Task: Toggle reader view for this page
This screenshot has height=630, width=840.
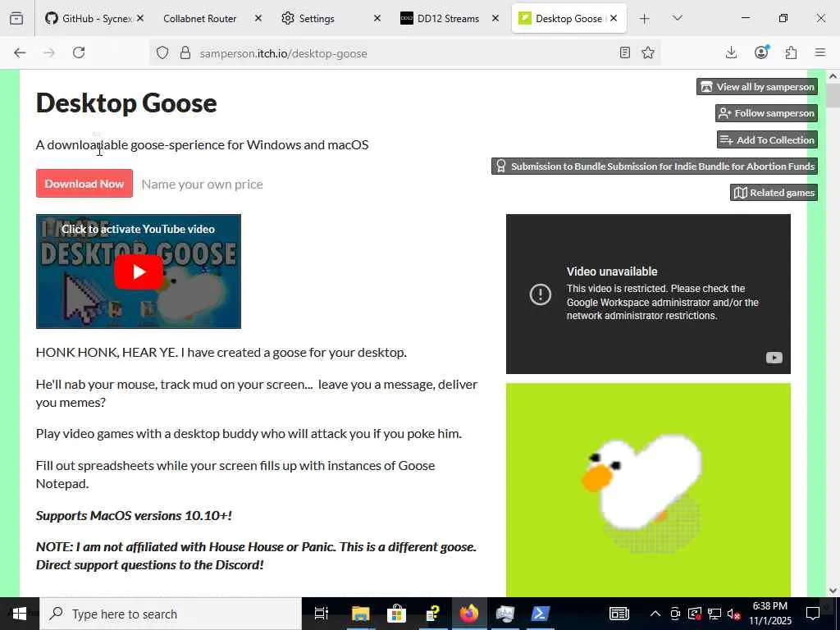Action: [x=624, y=52]
